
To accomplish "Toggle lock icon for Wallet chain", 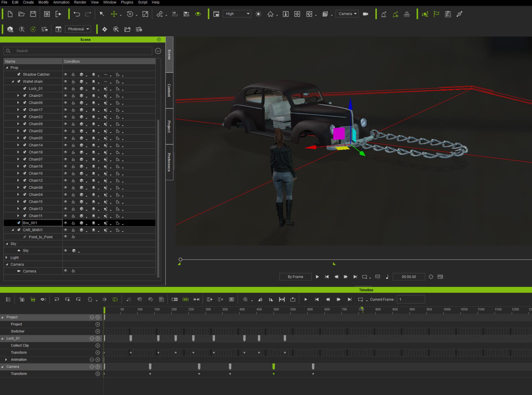I will [x=73, y=81].
